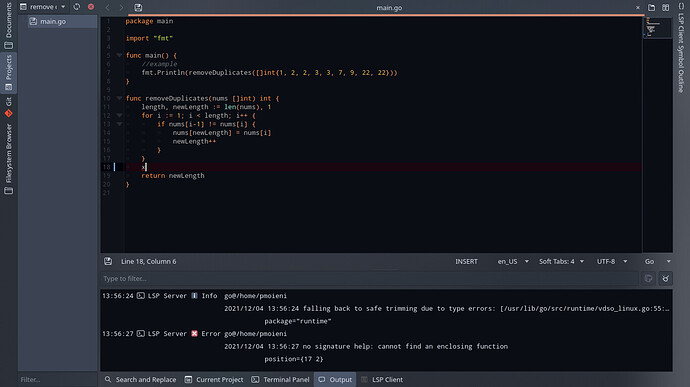Open the Terminal Panel tab
This screenshot has height=387, width=690.
(281, 380)
